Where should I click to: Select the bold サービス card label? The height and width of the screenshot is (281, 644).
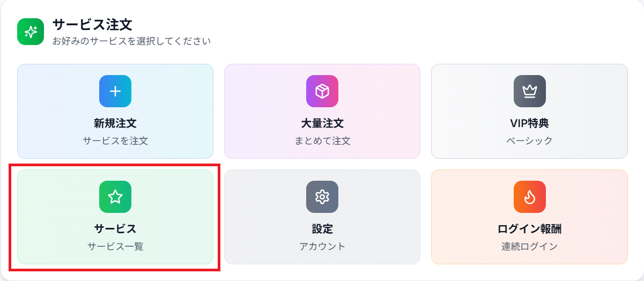pos(115,229)
